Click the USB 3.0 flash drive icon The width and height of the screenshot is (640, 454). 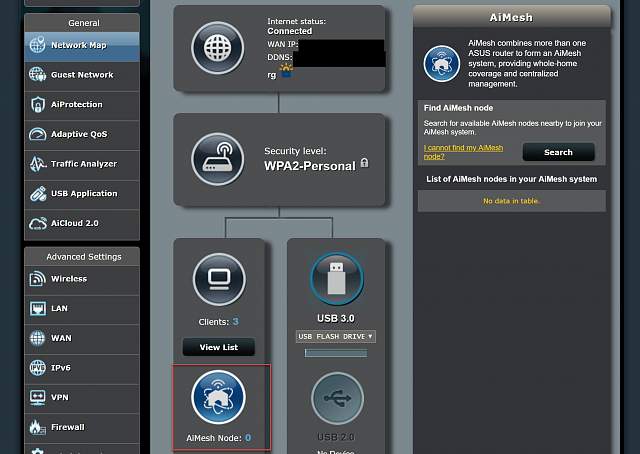coord(336,279)
